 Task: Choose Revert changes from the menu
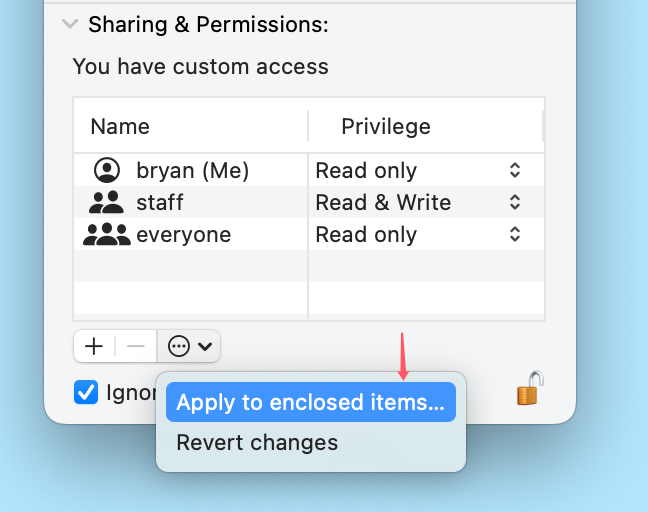coord(257,442)
